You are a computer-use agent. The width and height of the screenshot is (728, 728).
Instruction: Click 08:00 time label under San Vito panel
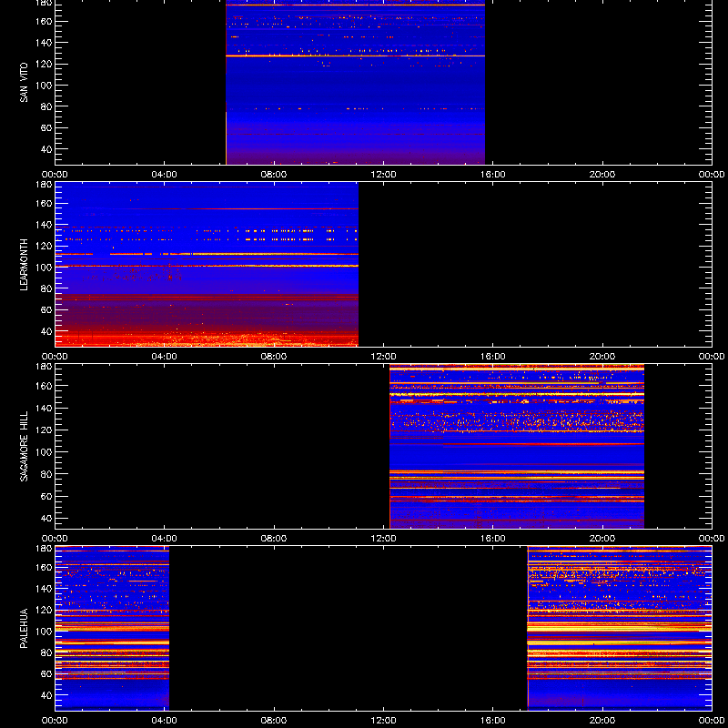[274, 175]
